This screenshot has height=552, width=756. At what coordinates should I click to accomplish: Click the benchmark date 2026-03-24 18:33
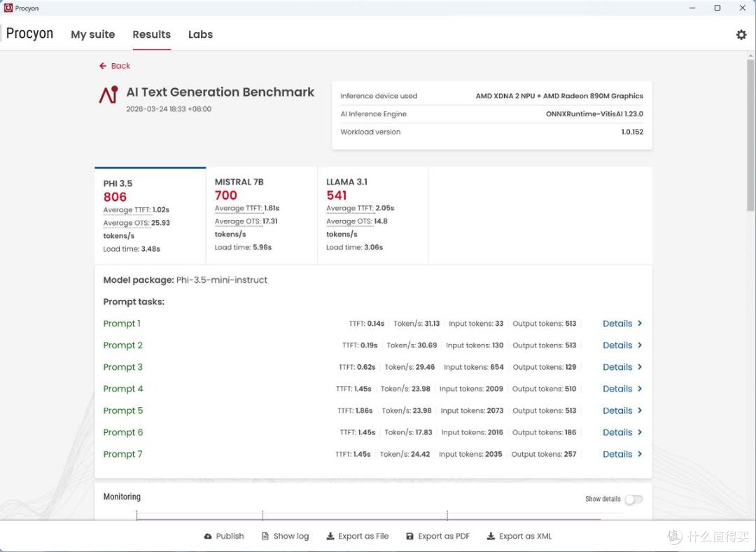pyautogui.click(x=169, y=109)
